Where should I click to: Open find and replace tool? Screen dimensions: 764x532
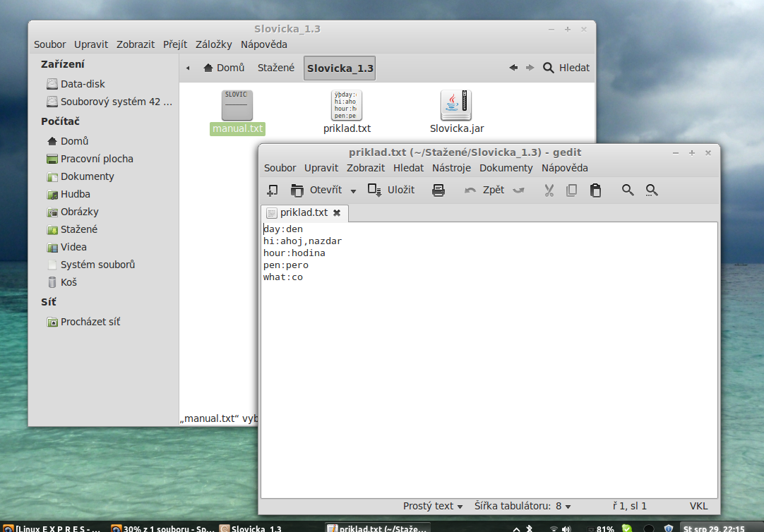click(x=652, y=191)
